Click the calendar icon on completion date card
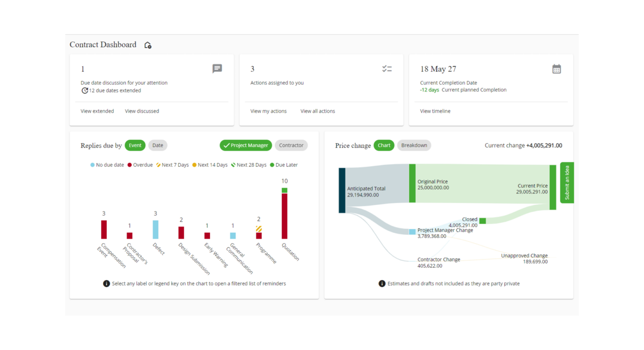 (x=556, y=69)
